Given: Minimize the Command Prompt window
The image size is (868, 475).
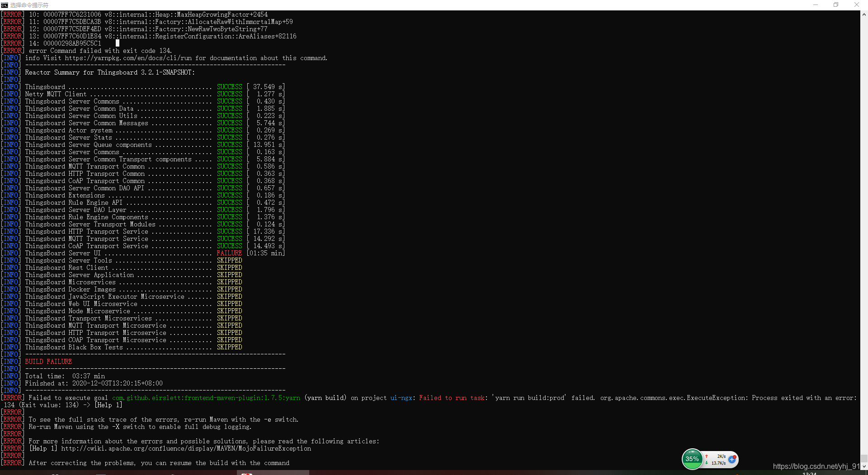Looking at the screenshot, I should point(816,5).
